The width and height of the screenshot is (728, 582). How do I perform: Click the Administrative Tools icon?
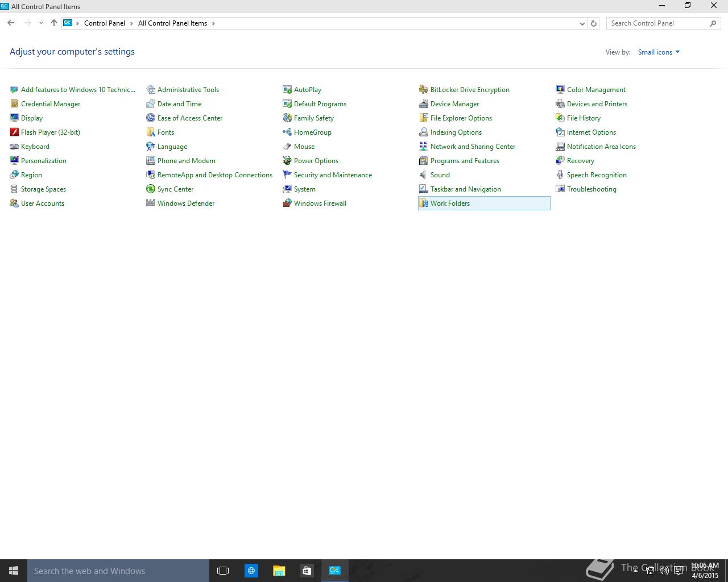[x=151, y=89]
